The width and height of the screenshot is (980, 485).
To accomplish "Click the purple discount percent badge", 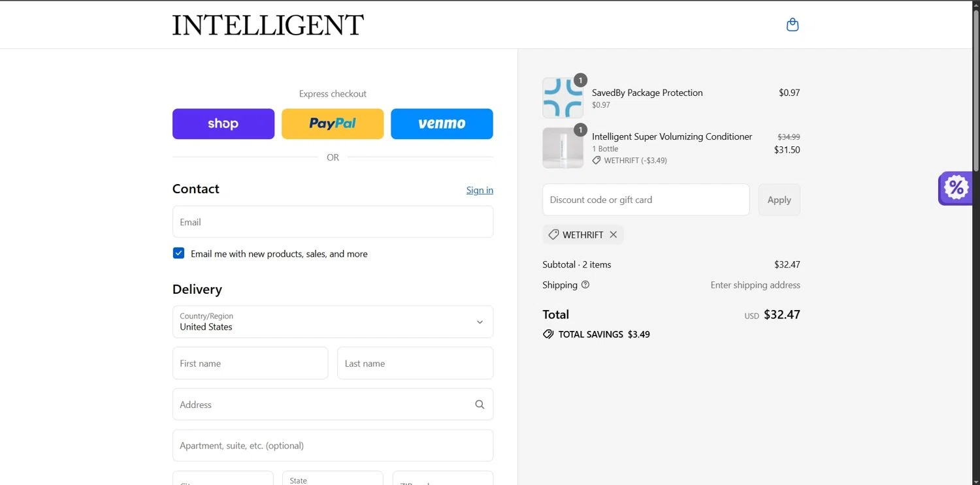I will click(x=956, y=189).
